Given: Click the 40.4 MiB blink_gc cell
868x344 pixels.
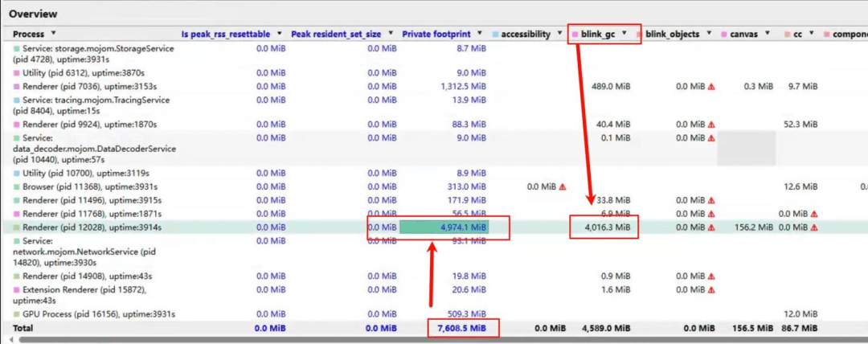Looking at the screenshot, I should tap(612, 125).
